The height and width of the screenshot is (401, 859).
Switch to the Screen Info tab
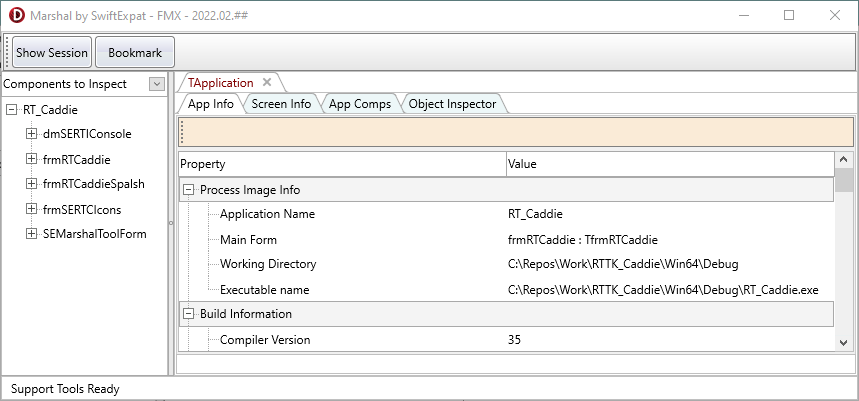[281, 103]
